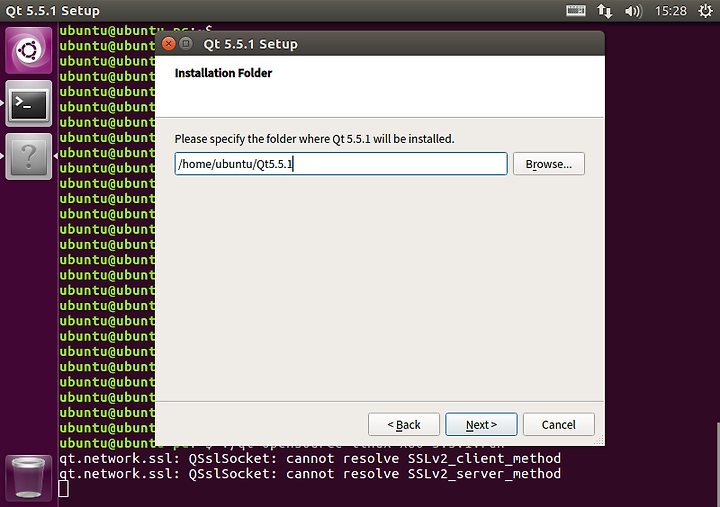Screen dimensions: 720x507
Task: Go back with the Back button
Action: [x=404, y=424]
